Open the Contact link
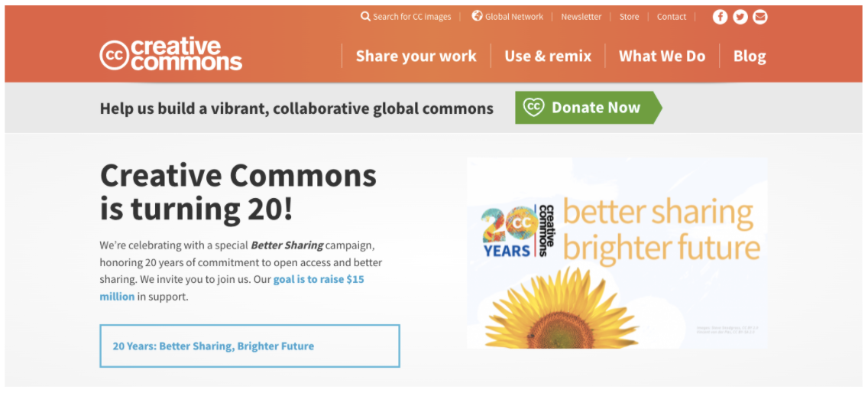Viewport: 868px width, 393px height. (x=672, y=17)
